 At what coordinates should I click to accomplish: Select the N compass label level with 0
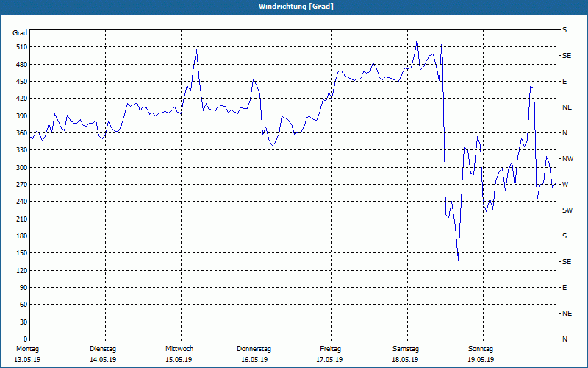pos(564,339)
